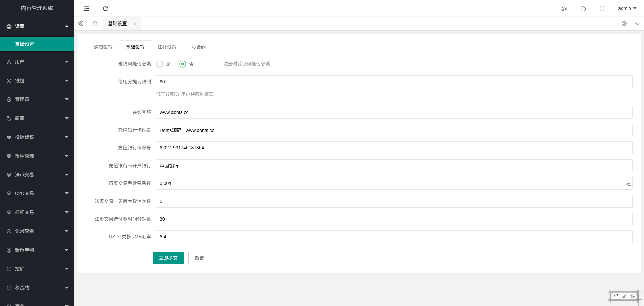This screenshot has width=644, height=306.
Task: Click the 重置 reset button
Action: (x=199, y=258)
